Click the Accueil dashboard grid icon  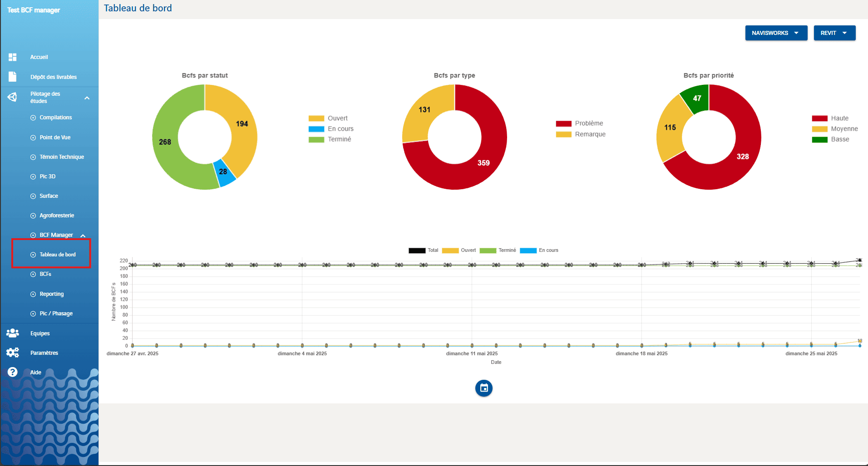click(13, 57)
